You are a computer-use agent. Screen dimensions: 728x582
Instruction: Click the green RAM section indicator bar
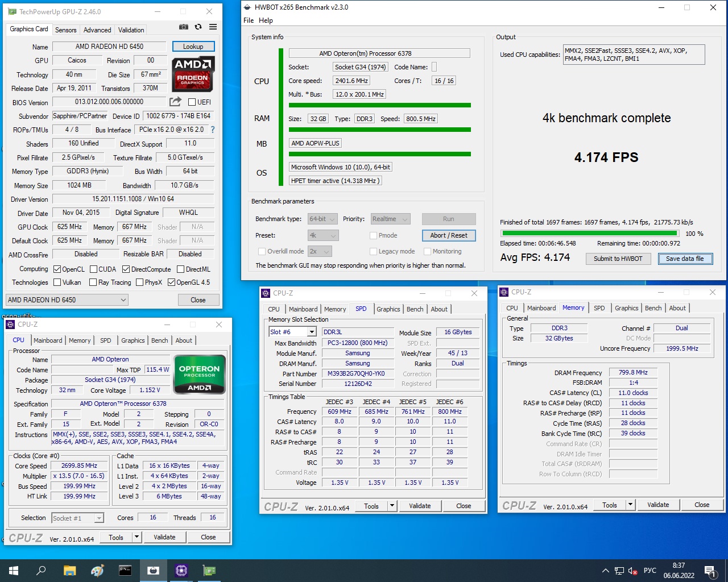(x=380, y=130)
